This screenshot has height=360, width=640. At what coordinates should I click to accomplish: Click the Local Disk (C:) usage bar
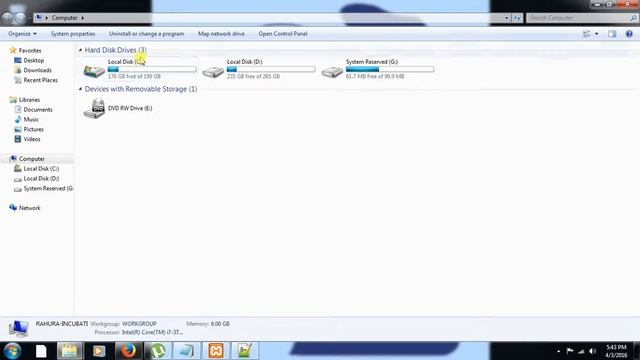(152, 69)
